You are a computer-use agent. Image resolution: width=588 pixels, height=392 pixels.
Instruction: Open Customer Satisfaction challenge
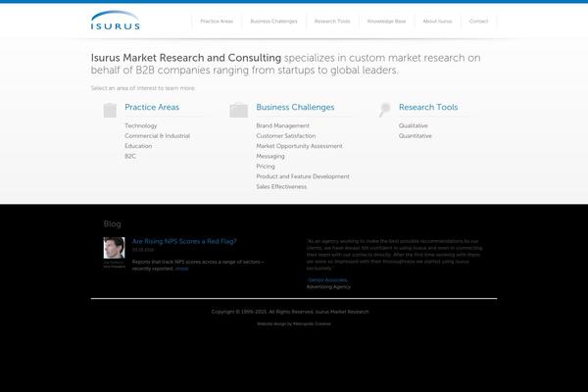coord(286,136)
